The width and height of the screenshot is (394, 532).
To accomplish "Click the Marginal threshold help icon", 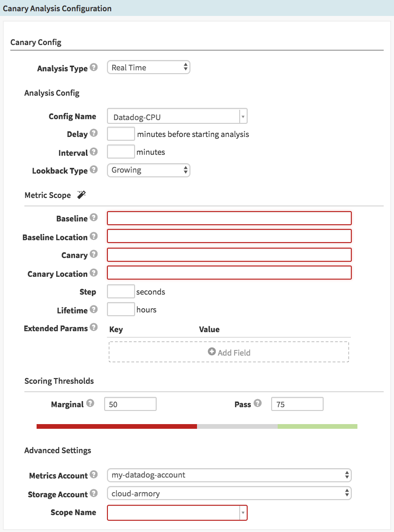I will (90, 403).
